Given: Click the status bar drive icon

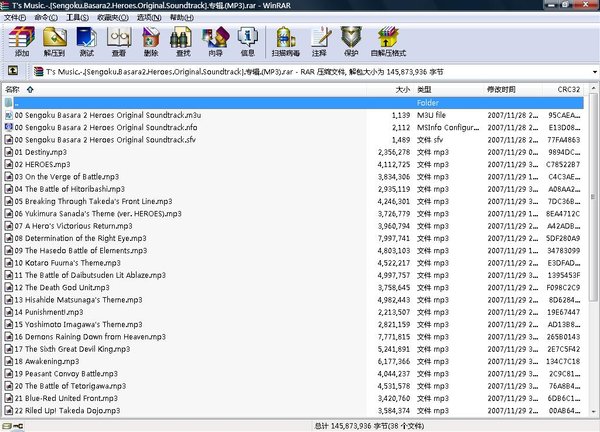Looking at the screenshot, I should 6,426.
